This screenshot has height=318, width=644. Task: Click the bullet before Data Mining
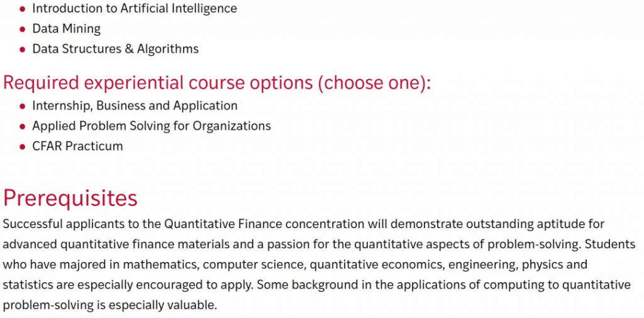(x=23, y=29)
